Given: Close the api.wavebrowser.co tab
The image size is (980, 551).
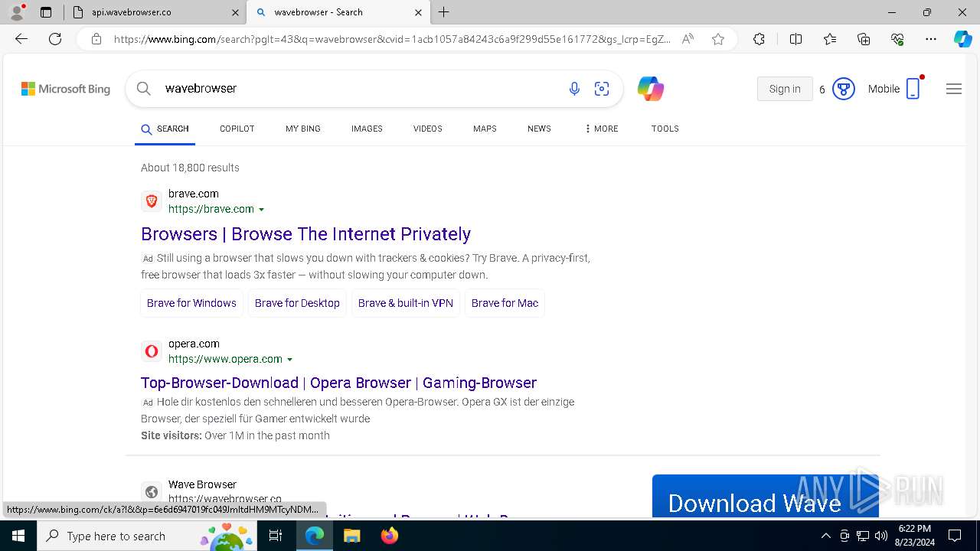Looking at the screenshot, I should click(234, 12).
